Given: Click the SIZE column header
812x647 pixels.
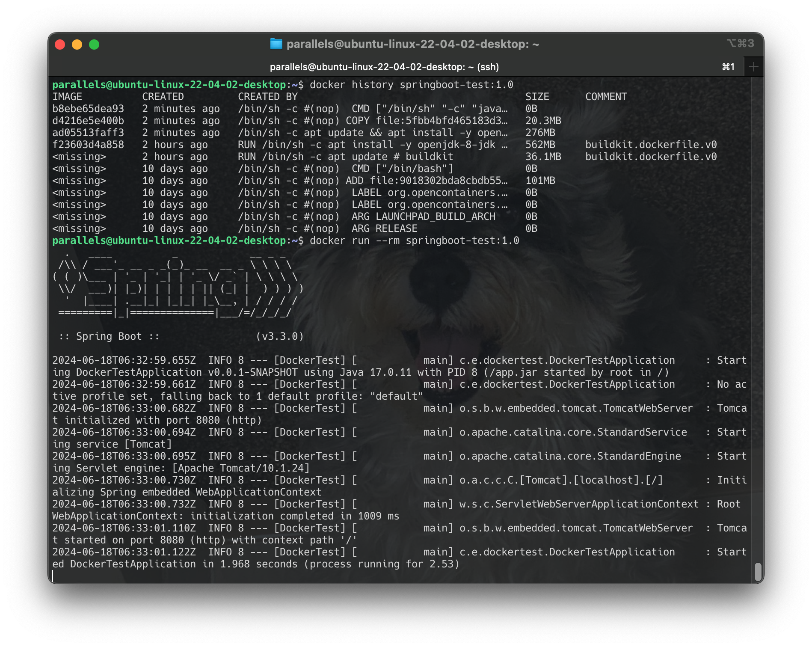Looking at the screenshot, I should pos(537,97).
